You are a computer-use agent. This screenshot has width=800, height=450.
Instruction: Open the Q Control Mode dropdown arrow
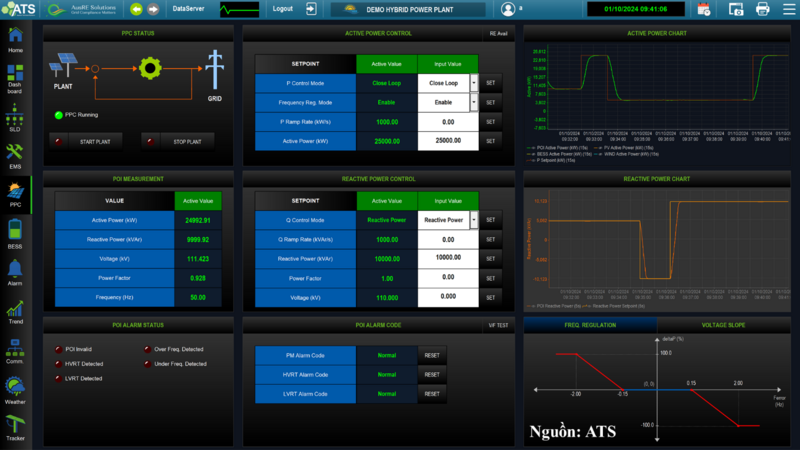pyautogui.click(x=474, y=220)
